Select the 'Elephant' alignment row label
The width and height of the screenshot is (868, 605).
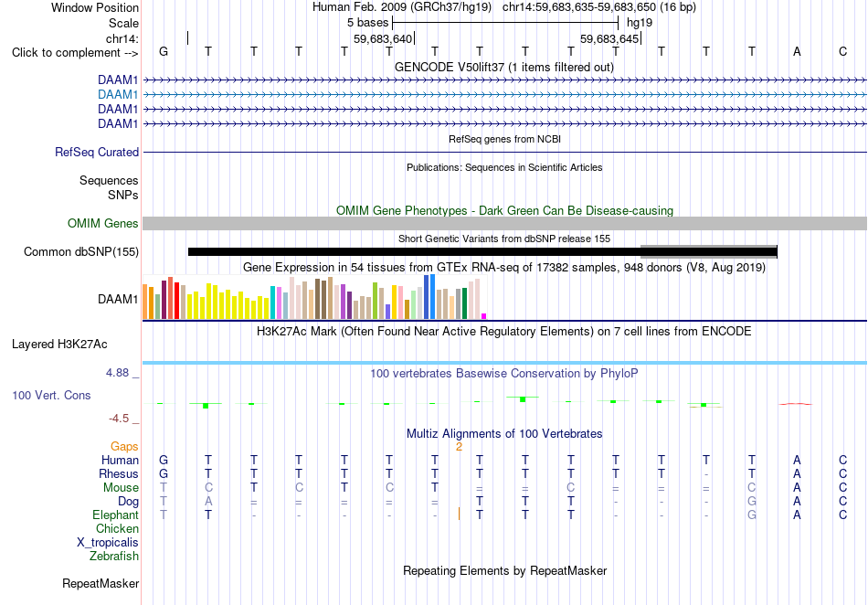[x=115, y=515]
